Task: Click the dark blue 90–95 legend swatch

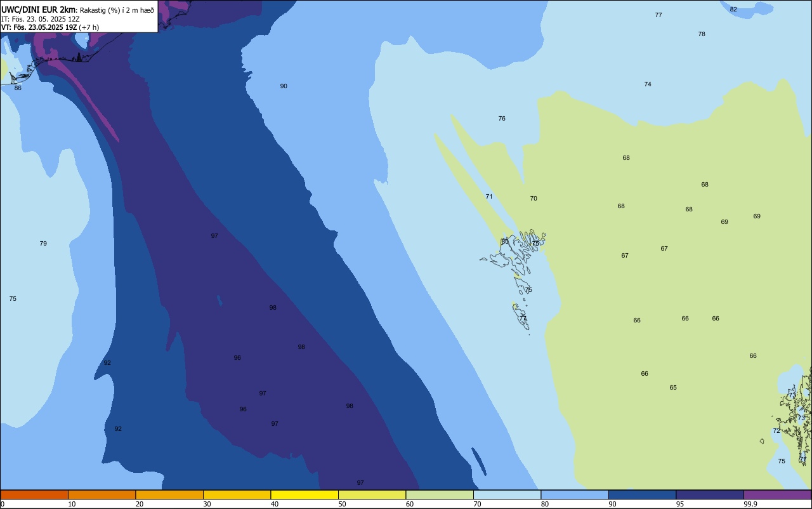Action: (x=642, y=494)
